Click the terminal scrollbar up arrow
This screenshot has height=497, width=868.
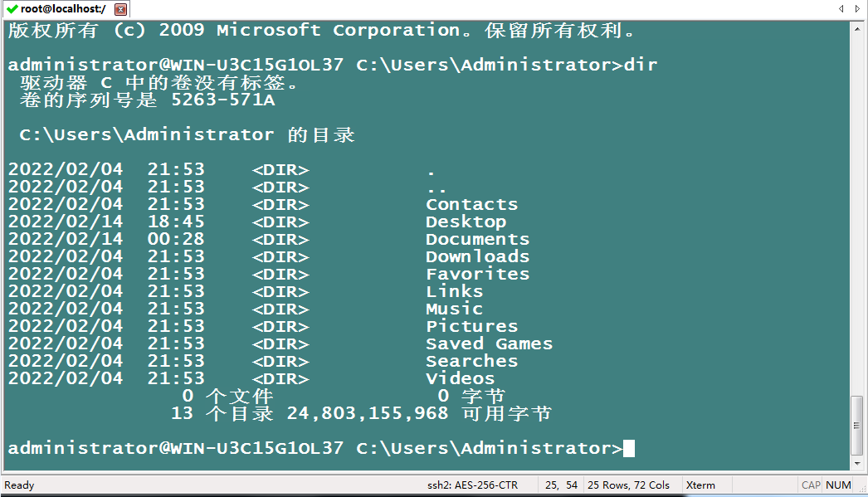(858, 27)
